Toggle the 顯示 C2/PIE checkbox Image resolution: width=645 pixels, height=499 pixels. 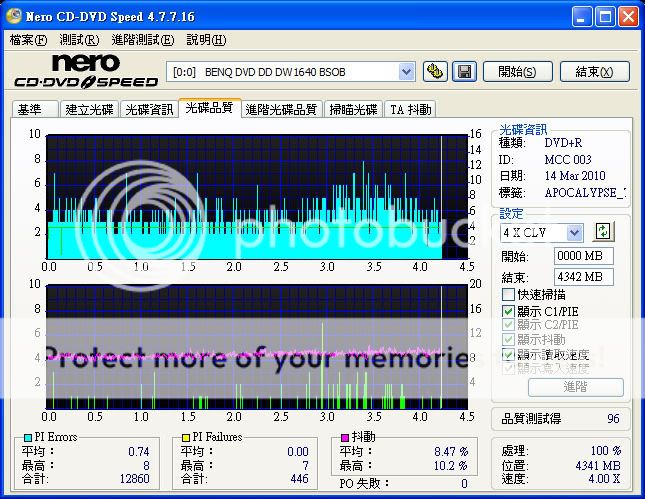pyautogui.click(x=508, y=325)
